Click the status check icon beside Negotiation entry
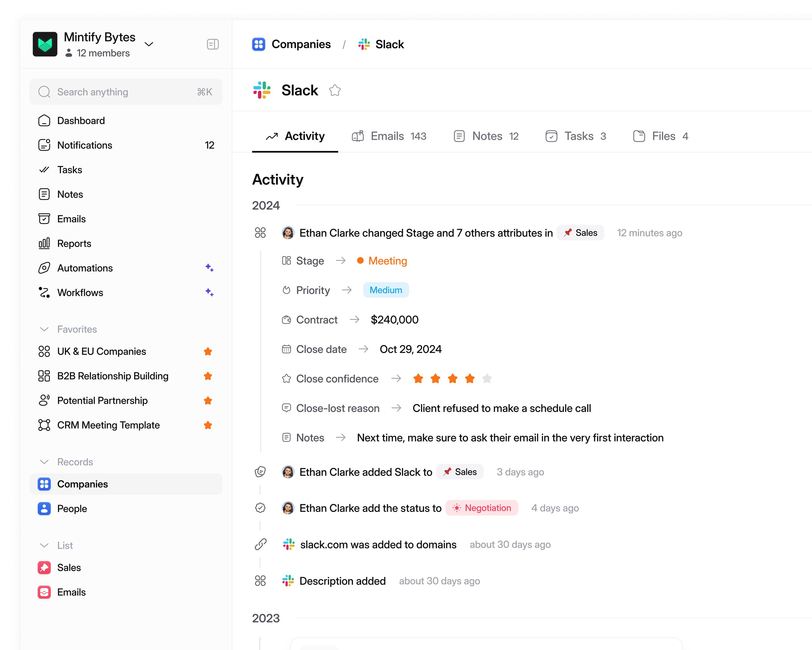This screenshot has height=650, width=812. [260, 508]
